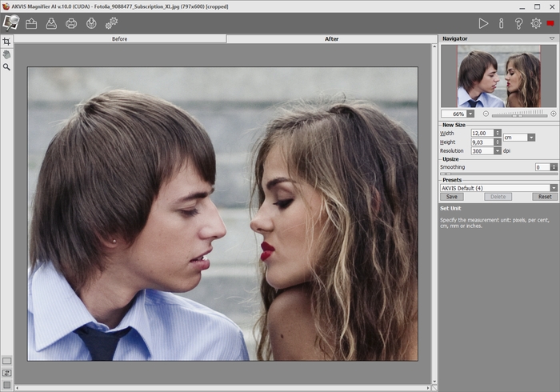Viewport: 560px width, 392px height.
Task: Click the Reset button
Action: 545,197
